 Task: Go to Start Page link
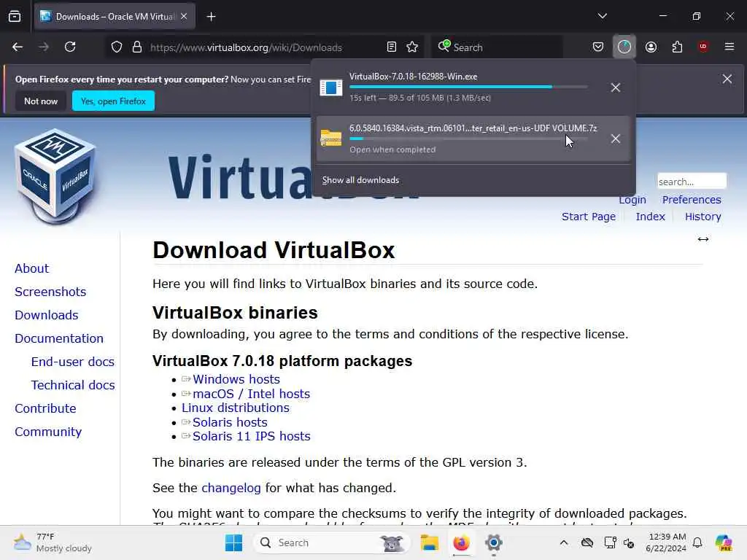(x=589, y=217)
